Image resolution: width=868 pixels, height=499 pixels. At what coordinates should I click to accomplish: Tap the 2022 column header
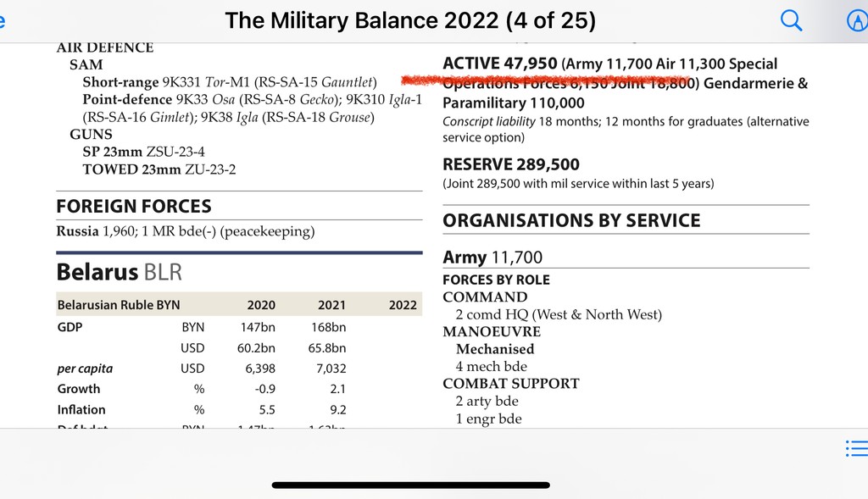tap(403, 305)
